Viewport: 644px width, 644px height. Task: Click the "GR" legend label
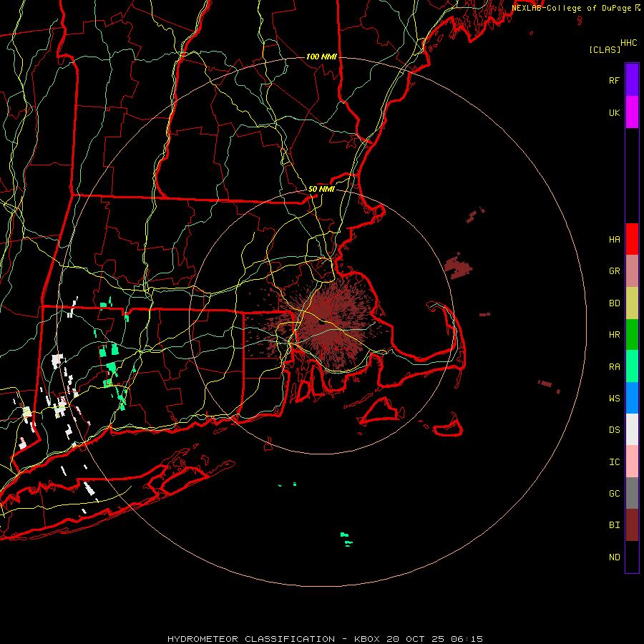click(x=614, y=271)
